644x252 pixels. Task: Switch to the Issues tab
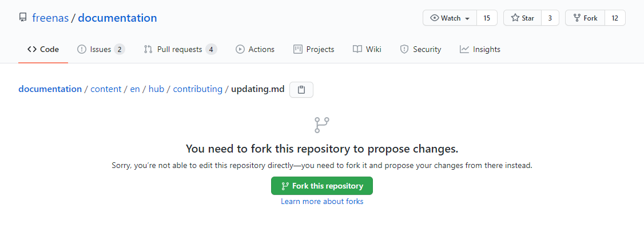(x=101, y=49)
